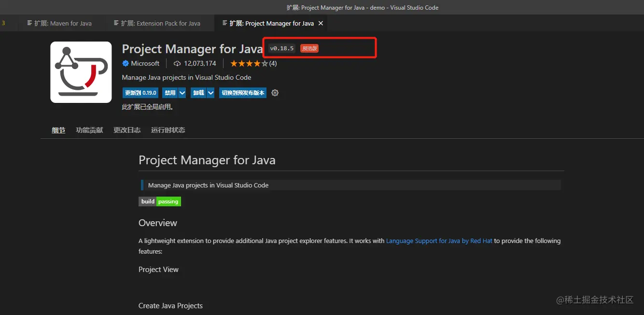Click the 更新到 0.19.0 update button

pyautogui.click(x=140, y=93)
